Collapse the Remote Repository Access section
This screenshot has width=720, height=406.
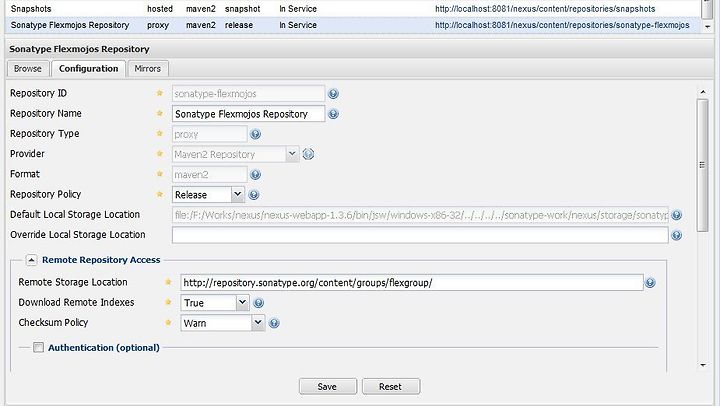pos(31,260)
